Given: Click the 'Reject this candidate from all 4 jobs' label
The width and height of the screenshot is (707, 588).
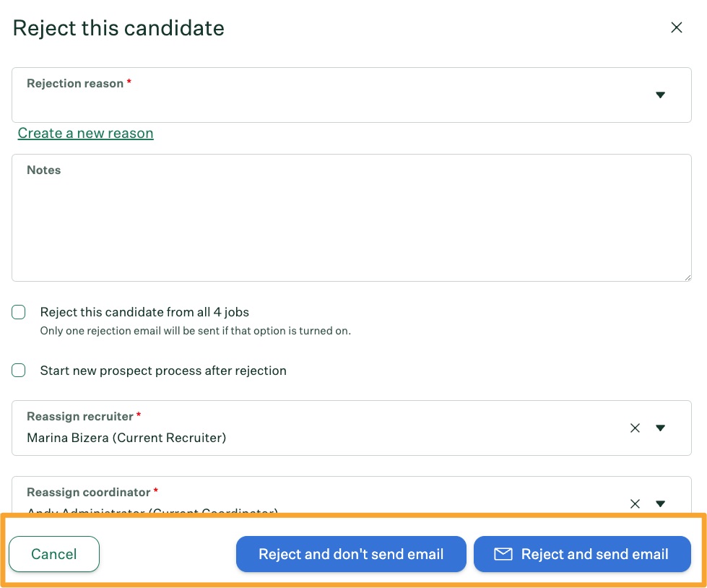Looking at the screenshot, I should click(x=144, y=312).
